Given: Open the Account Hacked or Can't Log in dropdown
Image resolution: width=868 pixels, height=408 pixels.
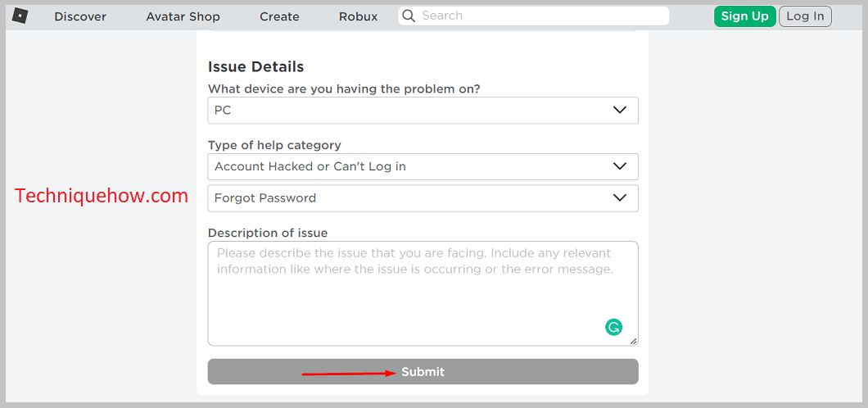Looking at the screenshot, I should coord(423,166).
